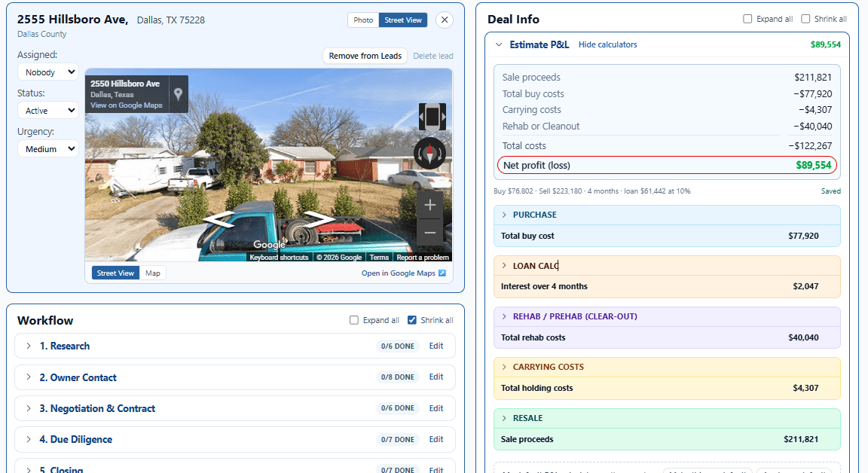The height and width of the screenshot is (473, 868).
Task: Zoom out street view with minus icon
Action: 429,232
